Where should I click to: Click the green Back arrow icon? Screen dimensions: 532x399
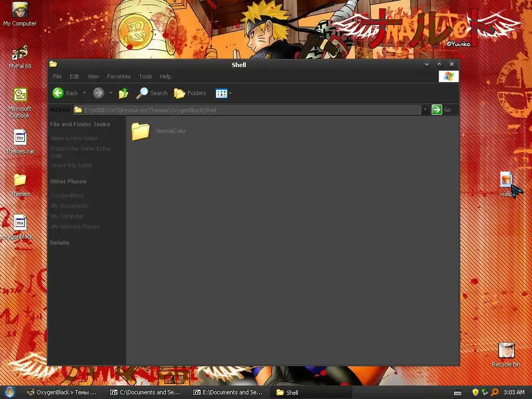[58, 93]
